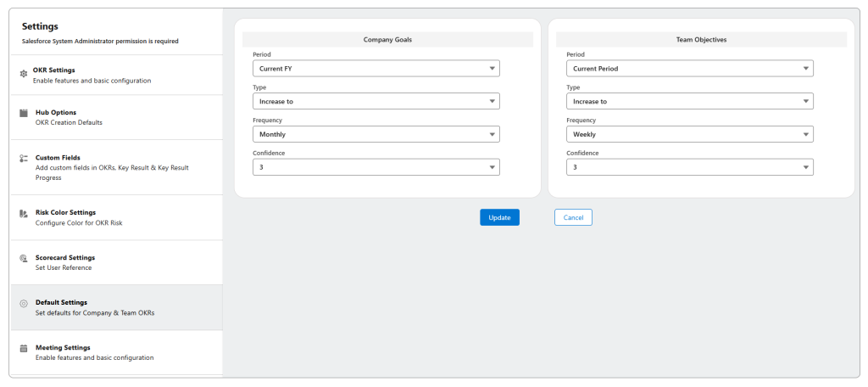Open Company Goals Type dropdown
868x387 pixels.
pyautogui.click(x=376, y=101)
